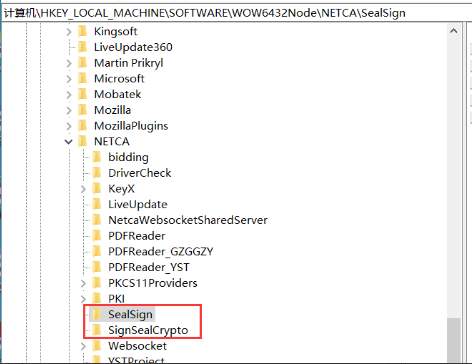Image resolution: width=472 pixels, height=364 pixels.
Task: Click the NETCA folder icon
Action: (83, 141)
